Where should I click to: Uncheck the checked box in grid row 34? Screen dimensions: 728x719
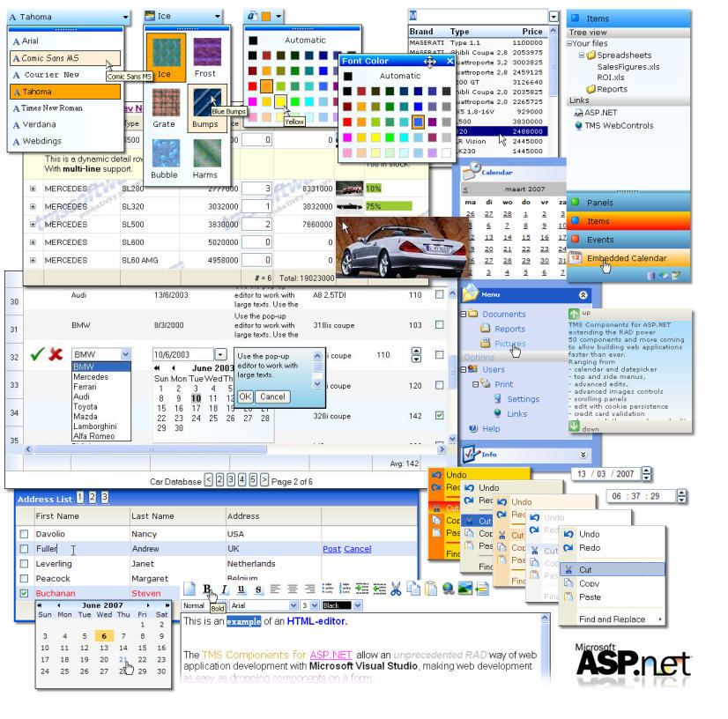[439, 415]
